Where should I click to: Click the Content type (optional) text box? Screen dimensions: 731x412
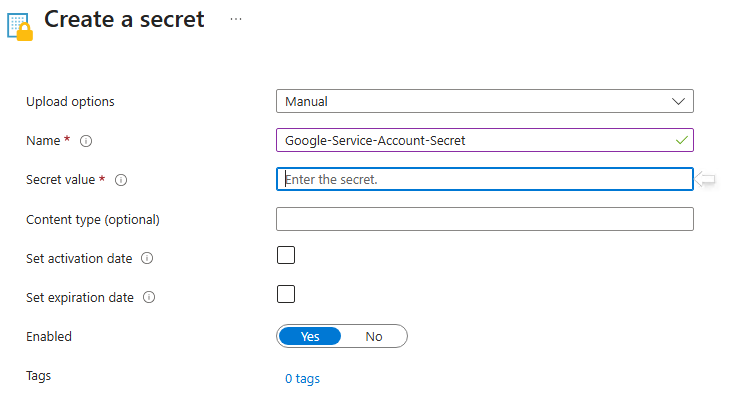(484, 219)
